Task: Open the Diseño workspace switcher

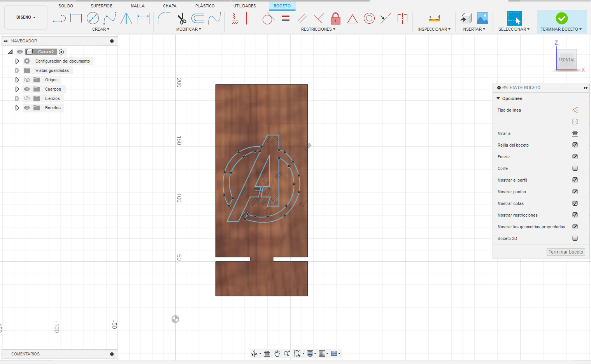Action: [25, 17]
